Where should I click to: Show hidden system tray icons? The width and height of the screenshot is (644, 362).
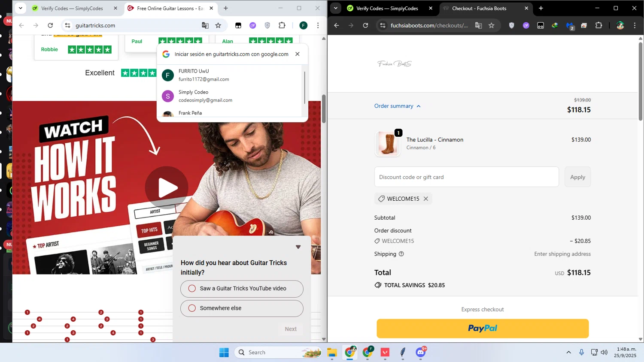pyautogui.click(x=568, y=352)
